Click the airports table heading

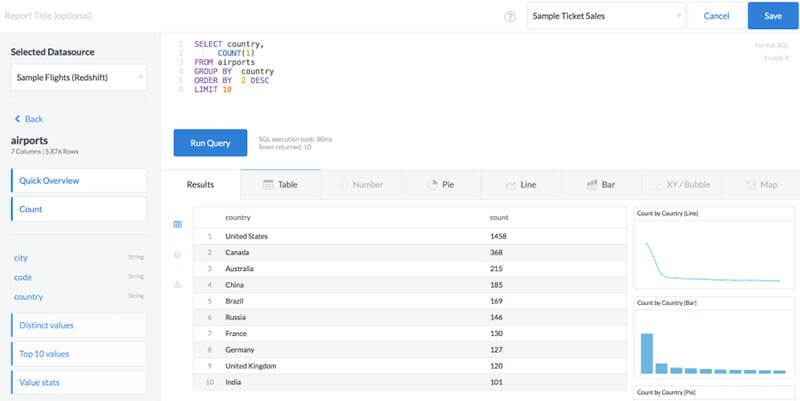tap(30, 140)
